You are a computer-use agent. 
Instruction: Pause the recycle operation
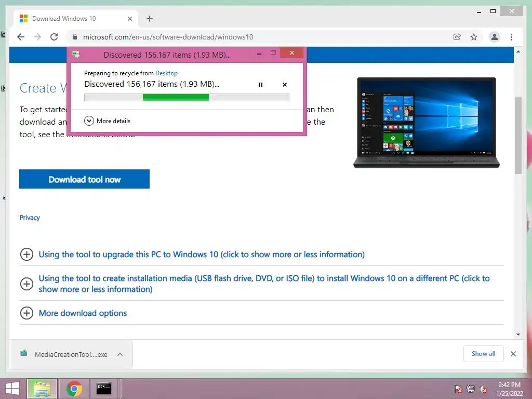pyautogui.click(x=261, y=85)
